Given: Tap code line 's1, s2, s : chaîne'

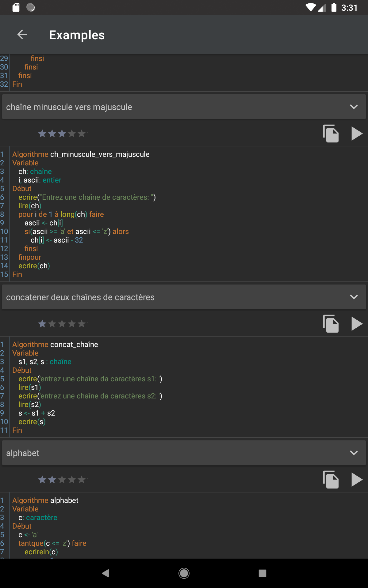Looking at the screenshot, I should pyautogui.click(x=45, y=362).
